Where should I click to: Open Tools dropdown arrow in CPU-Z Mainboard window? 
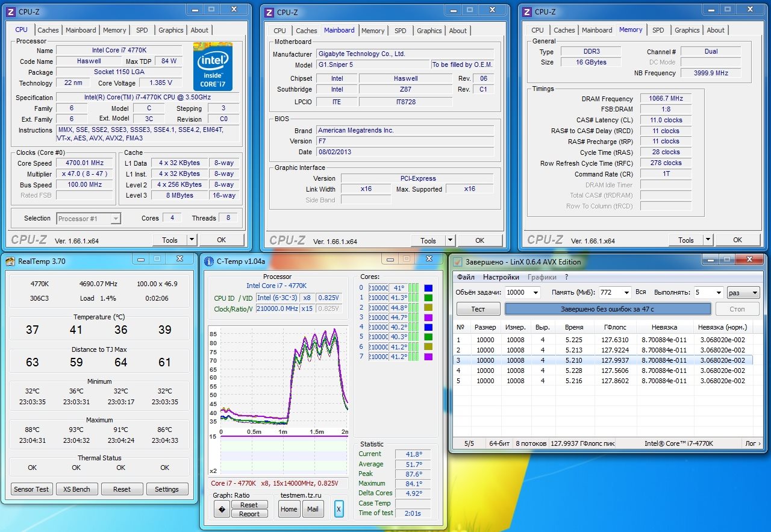[x=451, y=240]
